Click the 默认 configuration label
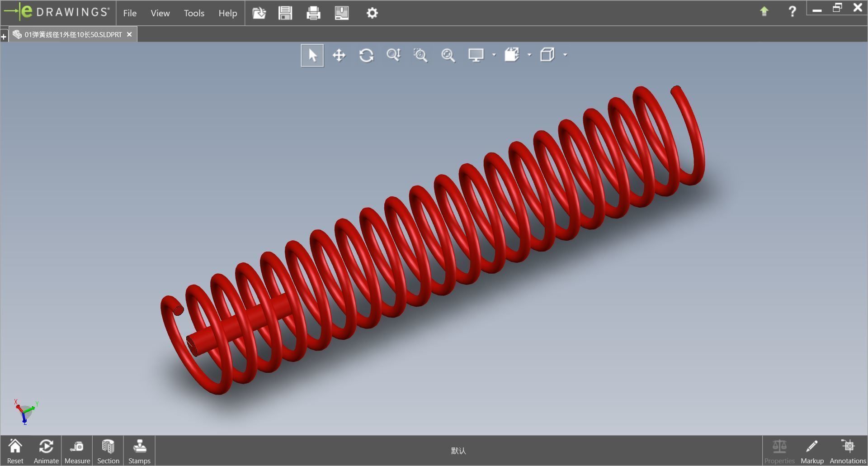 458,451
